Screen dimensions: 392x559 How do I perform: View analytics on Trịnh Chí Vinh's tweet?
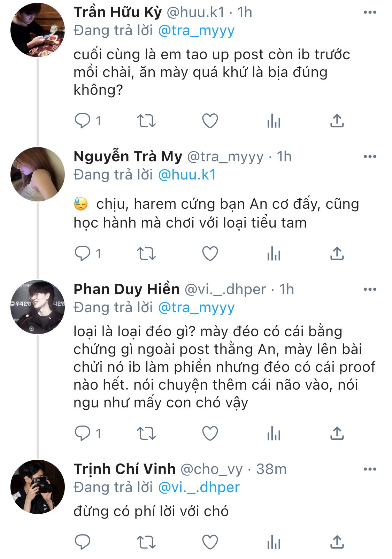point(274,542)
